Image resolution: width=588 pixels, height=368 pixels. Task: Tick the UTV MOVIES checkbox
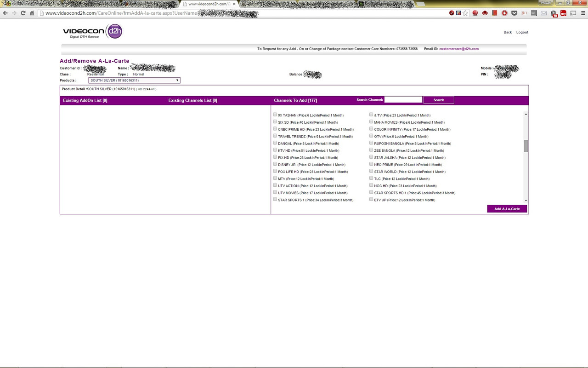coord(275,192)
